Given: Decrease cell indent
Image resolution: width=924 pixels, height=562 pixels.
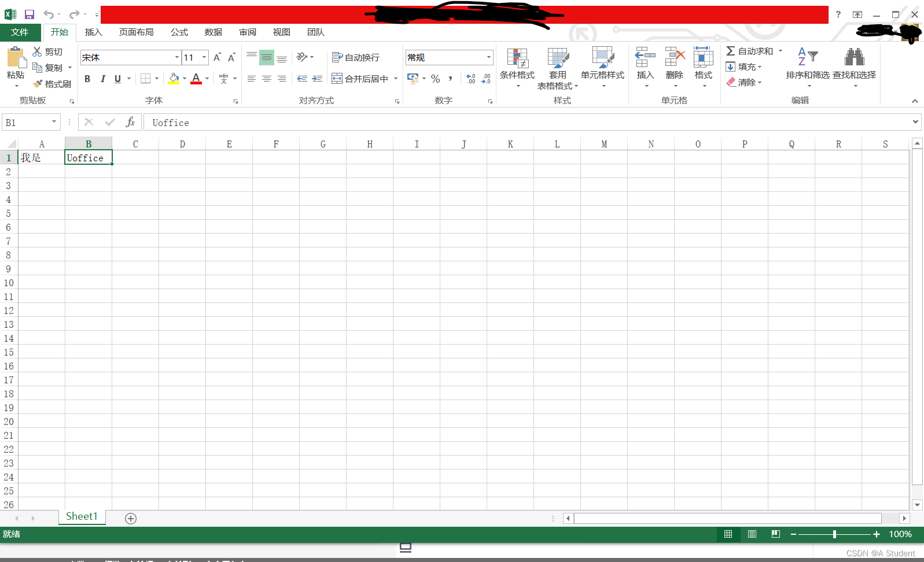Looking at the screenshot, I should [302, 79].
